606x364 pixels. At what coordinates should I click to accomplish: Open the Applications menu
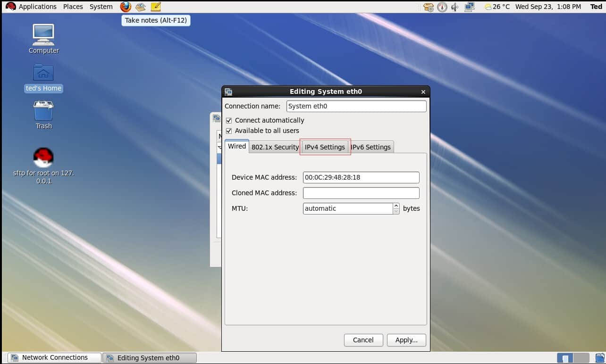(37, 7)
